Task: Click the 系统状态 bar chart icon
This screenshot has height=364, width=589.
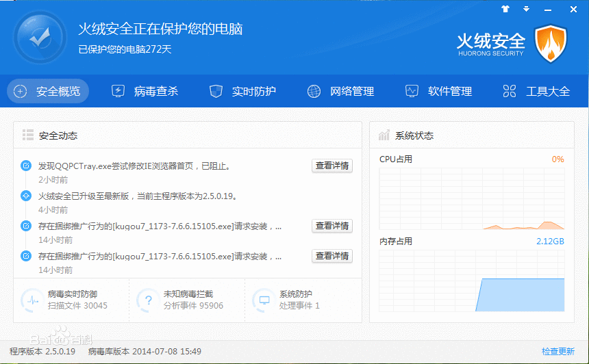Action: [384, 135]
